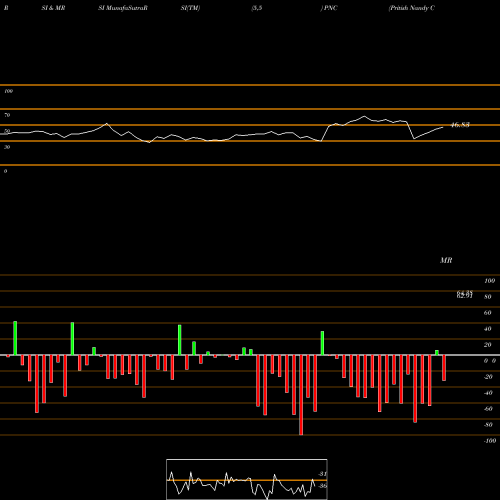The width and height of the screenshot is (500, 500).
Task: Open the mini line chart thumbnail at bottom
Action: (247, 479)
